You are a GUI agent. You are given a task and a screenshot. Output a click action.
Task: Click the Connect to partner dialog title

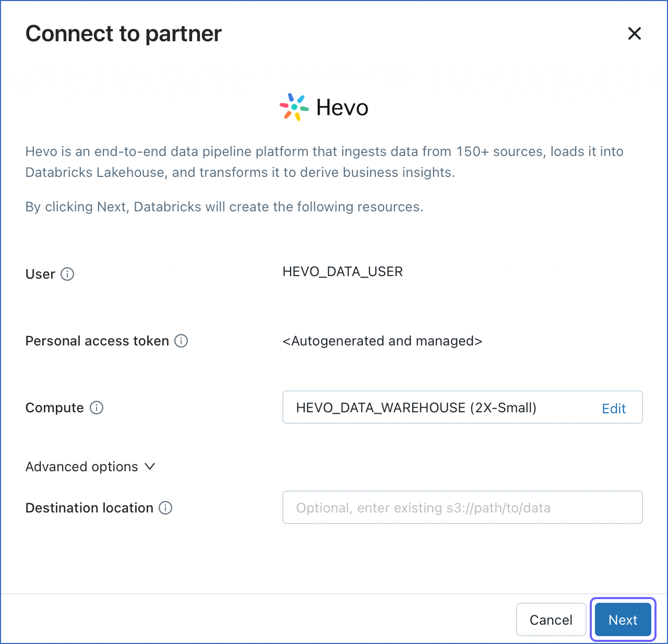click(123, 33)
